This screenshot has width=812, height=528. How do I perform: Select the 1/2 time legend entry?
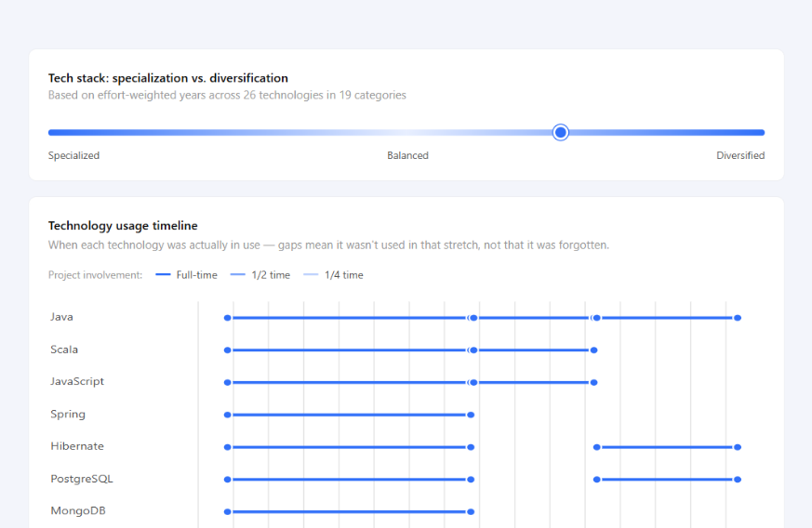(x=260, y=275)
